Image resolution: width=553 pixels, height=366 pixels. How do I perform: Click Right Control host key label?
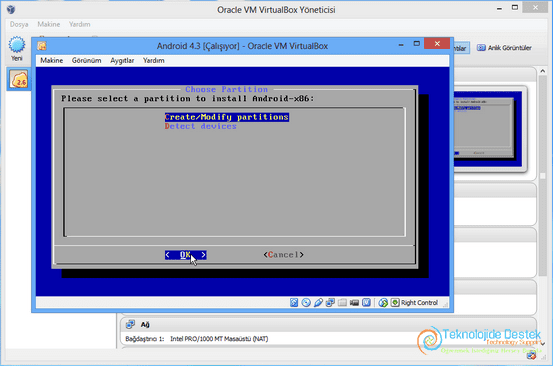tap(419, 303)
